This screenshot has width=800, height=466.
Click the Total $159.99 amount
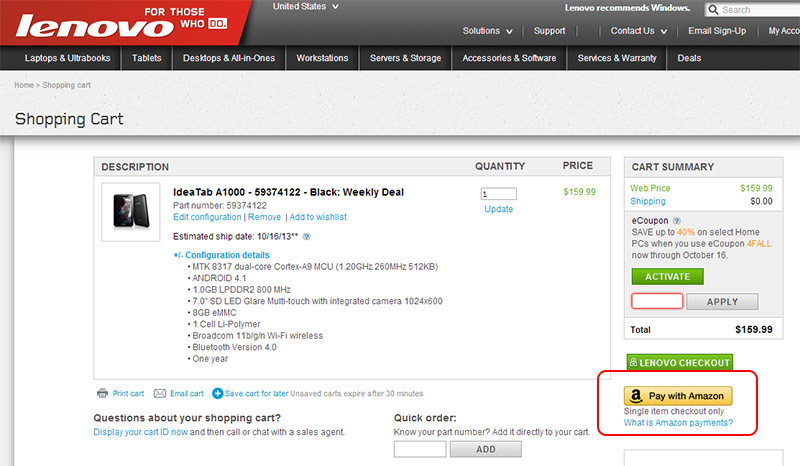[x=754, y=330]
